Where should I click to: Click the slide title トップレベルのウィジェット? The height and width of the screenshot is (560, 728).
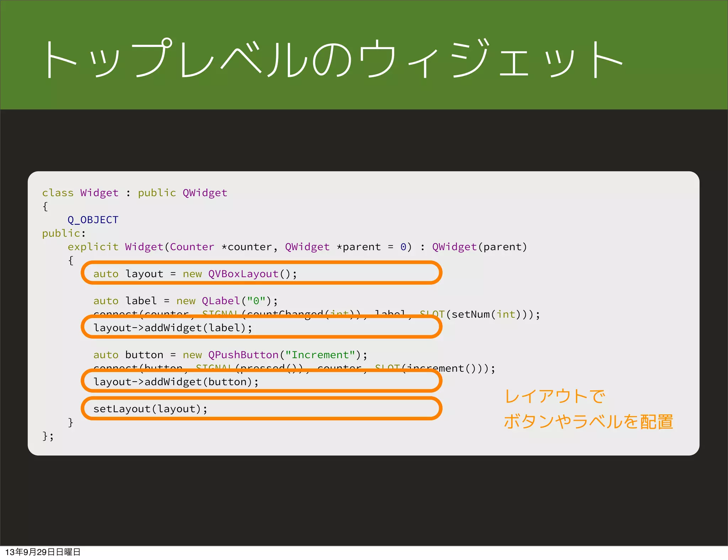pyautogui.click(x=333, y=59)
